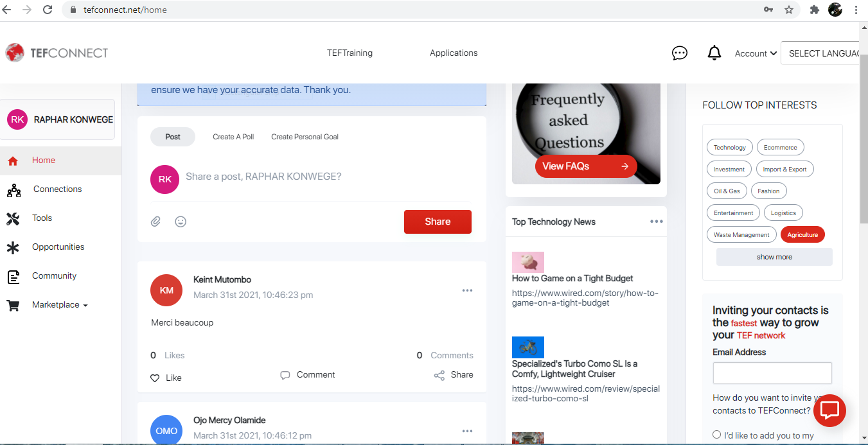Click Keint Mutombo's name on post
The width and height of the screenshot is (868, 445).
coord(222,280)
